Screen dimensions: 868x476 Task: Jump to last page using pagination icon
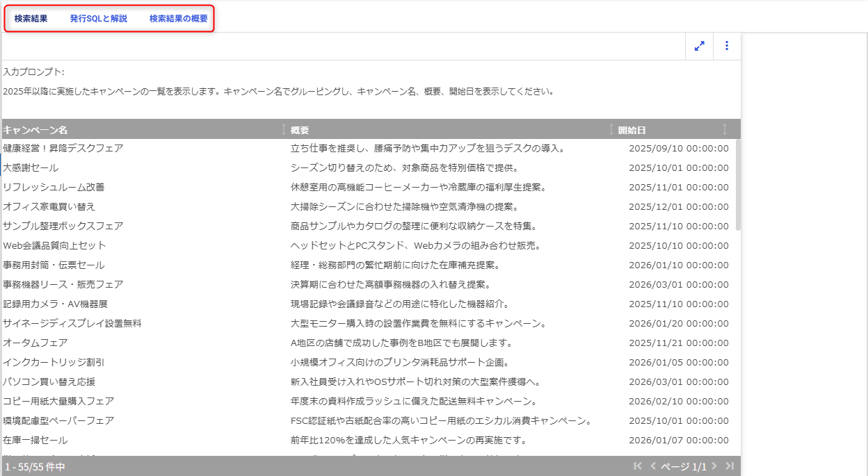coord(729,466)
